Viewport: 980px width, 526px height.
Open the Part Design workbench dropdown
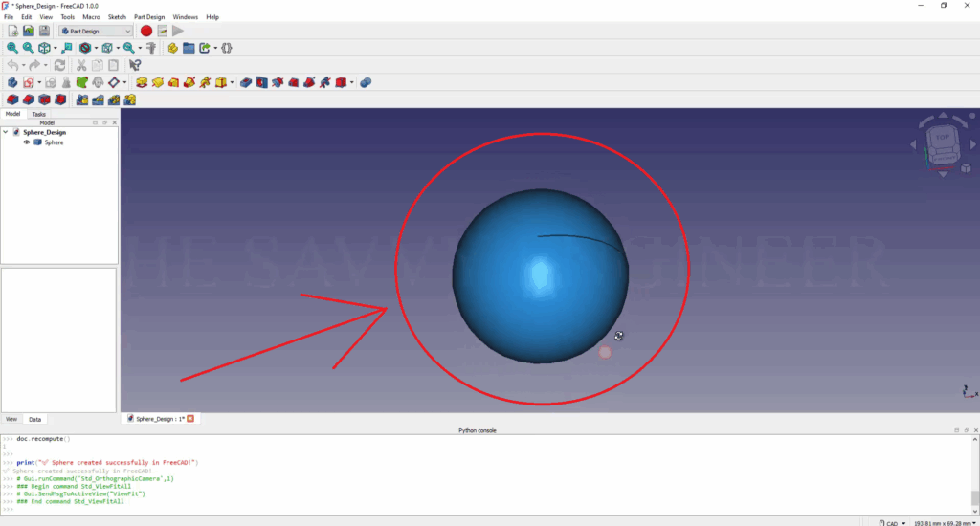96,31
